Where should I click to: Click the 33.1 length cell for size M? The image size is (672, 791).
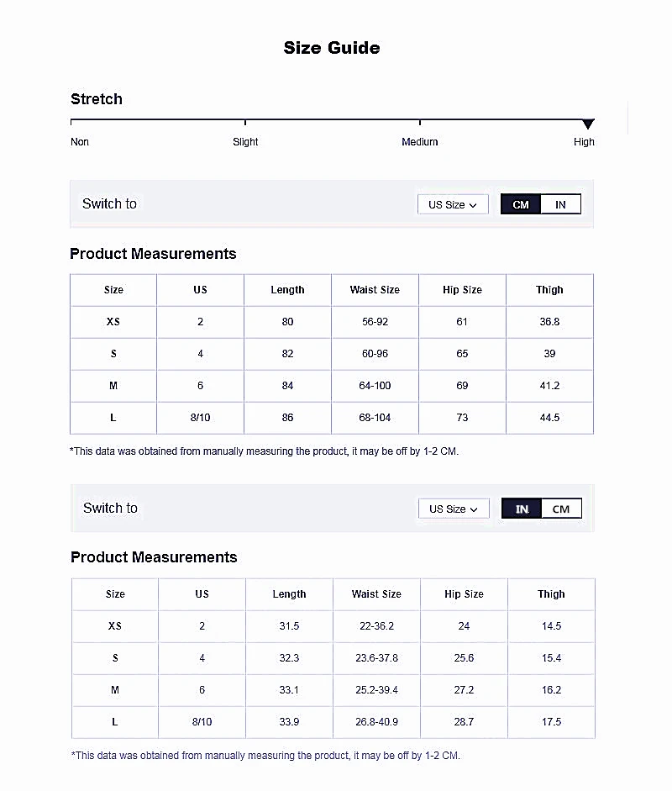coord(289,690)
